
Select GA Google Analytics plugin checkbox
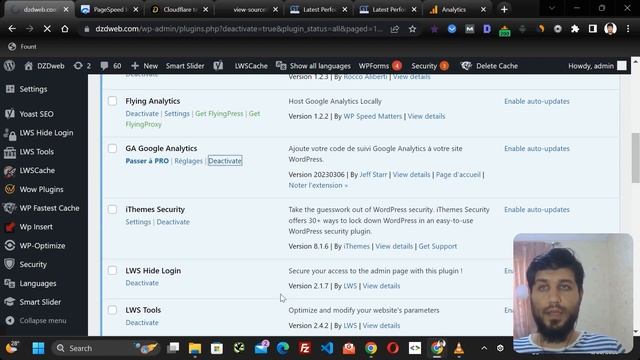tap(112, 148)
